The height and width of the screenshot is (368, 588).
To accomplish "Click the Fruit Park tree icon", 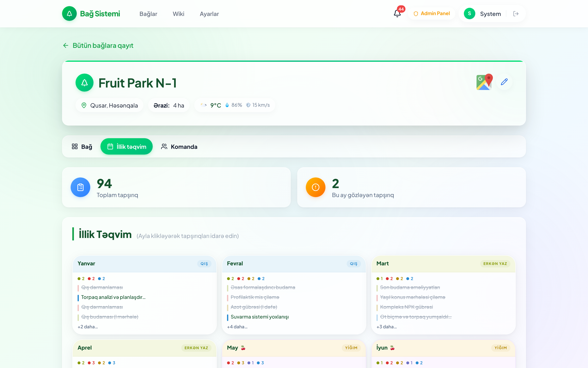I will 84,83.
